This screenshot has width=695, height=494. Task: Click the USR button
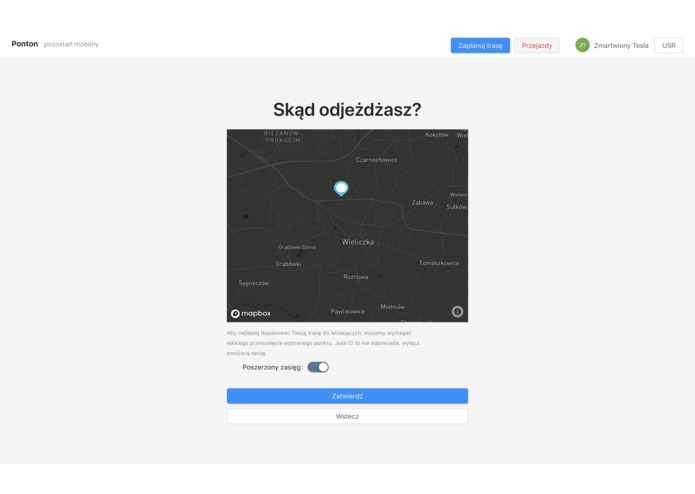(x=668, y=45)
